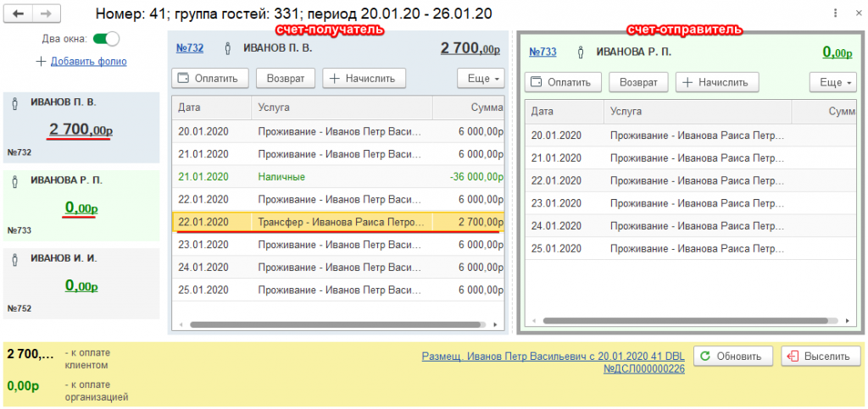
Task: Click the Обновить refresh button
Action: (x=733, y=356)
